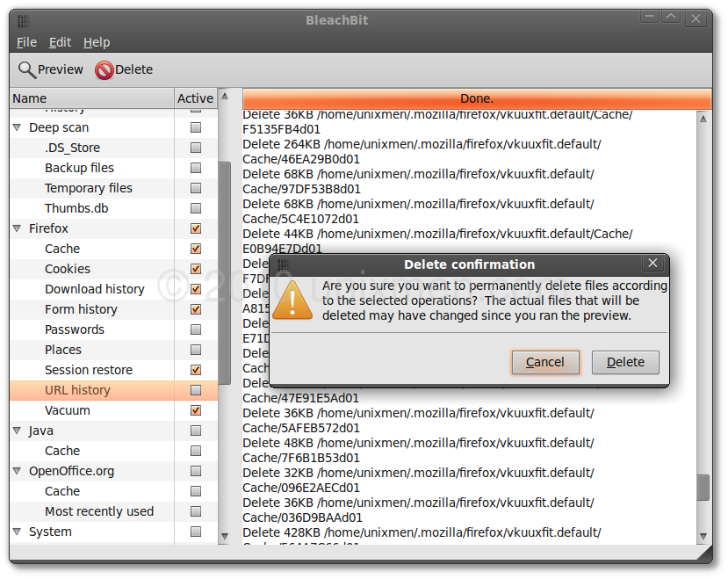The image size is (728, 579).
Task: Click the log line 'Cache/036D9BAAd01'
Action: [x=302, y=517]
